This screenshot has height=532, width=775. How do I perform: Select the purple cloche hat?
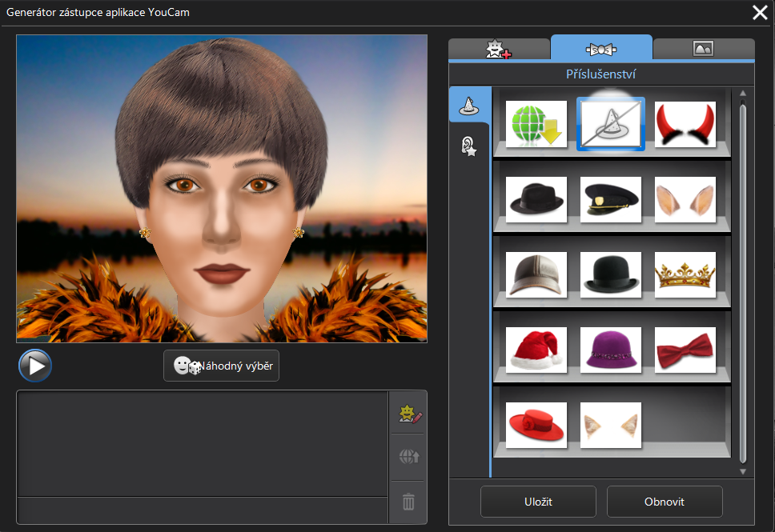click(610, 350)
